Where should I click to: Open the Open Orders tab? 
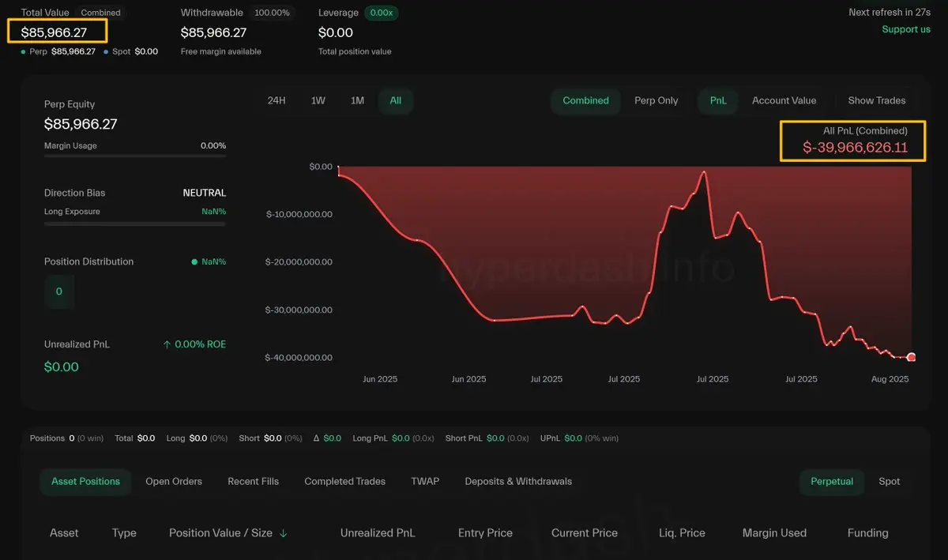pos(174,481)
